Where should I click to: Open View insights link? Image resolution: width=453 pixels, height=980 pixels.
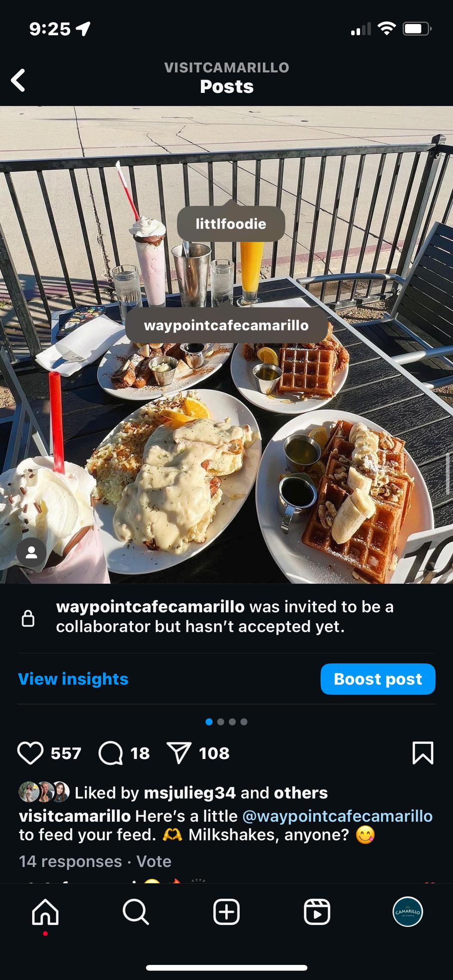tap(73, 679)
